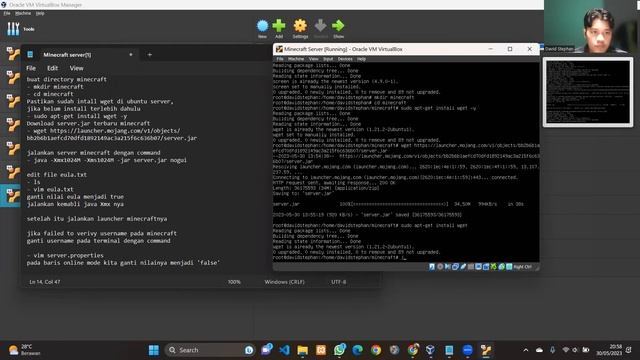Viewport: 640px width, 360px height.
Task: Click microphone icon in system tray
Action: point(552,350)
